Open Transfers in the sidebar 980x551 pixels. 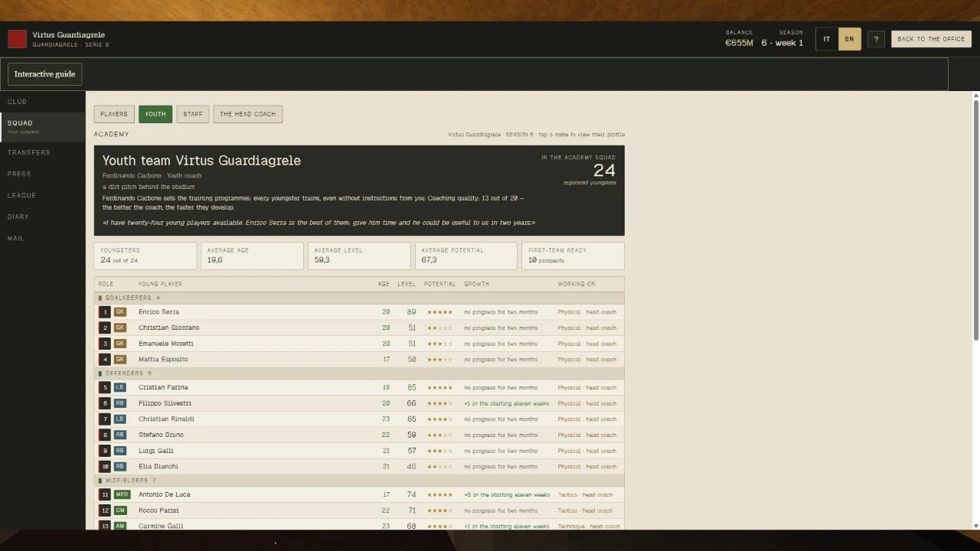43,152
